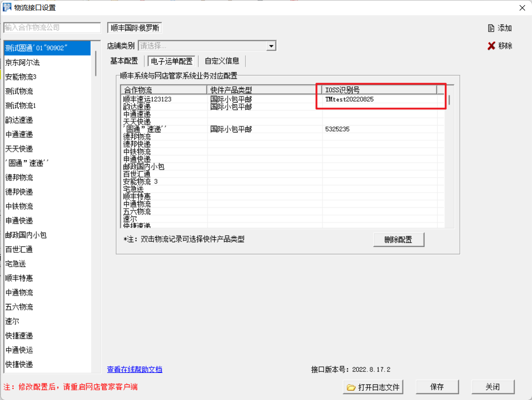This screenshot has height=400, width=532.
Task: Select 中通速递 in left list
Action: pos(47,134)
